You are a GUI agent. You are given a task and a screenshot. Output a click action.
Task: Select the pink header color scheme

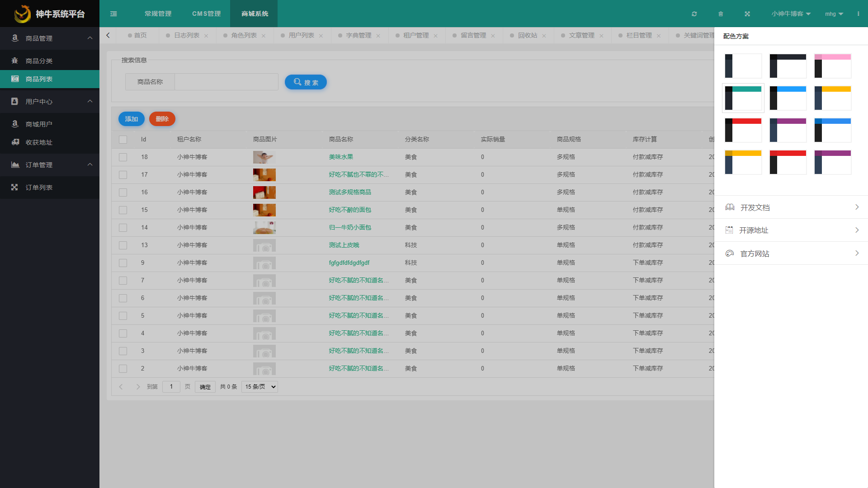pos(832,66)
